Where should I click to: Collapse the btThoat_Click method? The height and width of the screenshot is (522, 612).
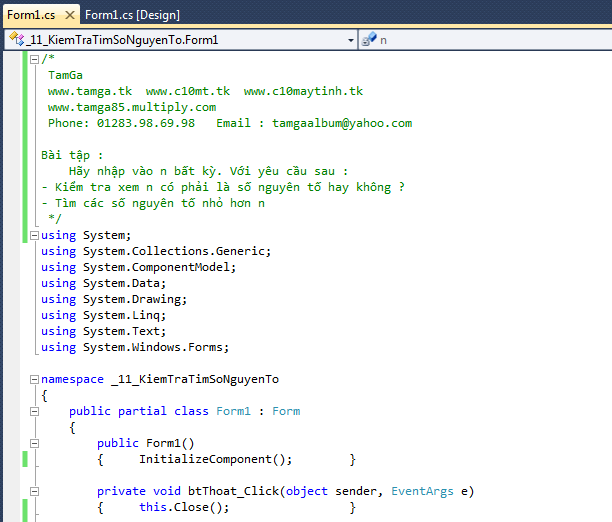pos(34,492)
